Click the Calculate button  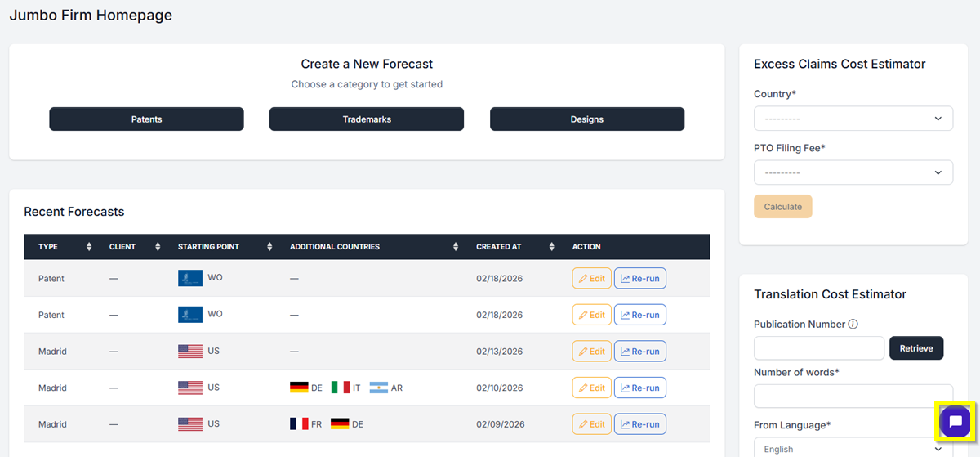click(783, 207)
